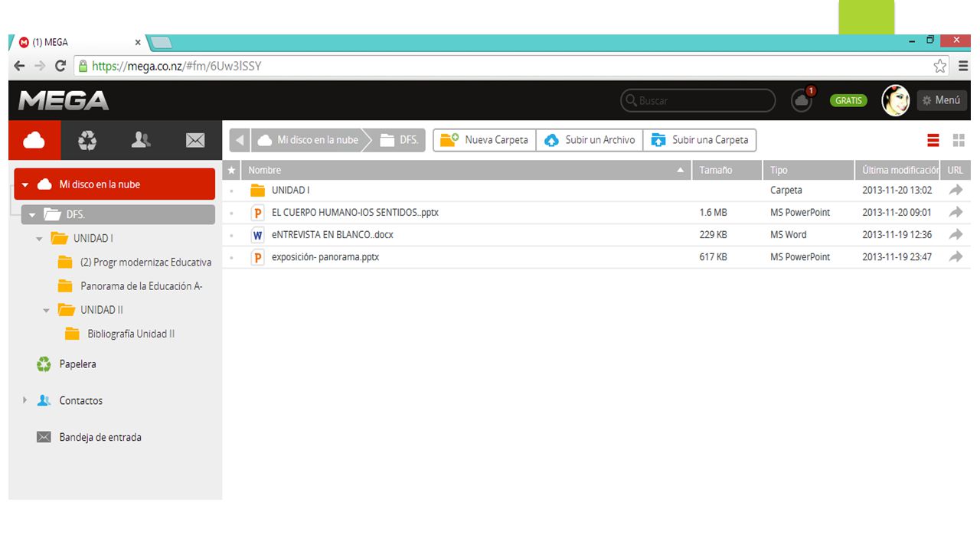The height and width of the screenshot is (551, 980).
Task: Switch to list view icon
Action: [x=933, y=140]
